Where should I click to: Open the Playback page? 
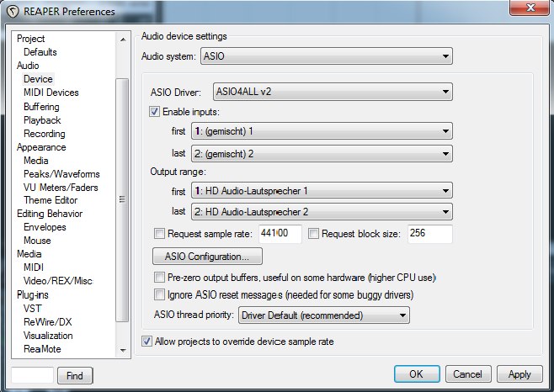click(42, 120)
